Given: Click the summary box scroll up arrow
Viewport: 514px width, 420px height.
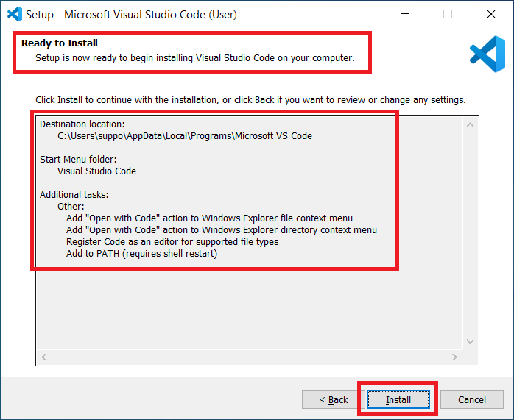Looking at the screenshot, I should point(470,125).
